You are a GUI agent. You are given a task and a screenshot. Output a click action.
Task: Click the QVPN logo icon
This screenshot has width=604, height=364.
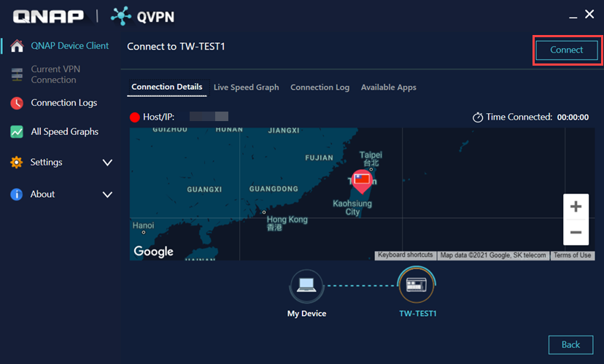point(121,16)
